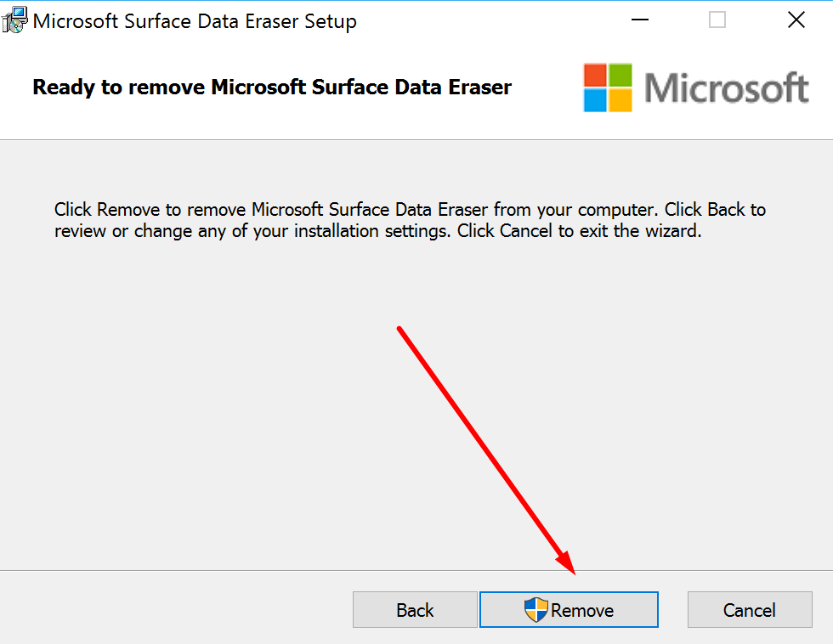Viewport: 833px width, 644px height.
Task: Click the highlighted Remove button border
Action: 569,591
